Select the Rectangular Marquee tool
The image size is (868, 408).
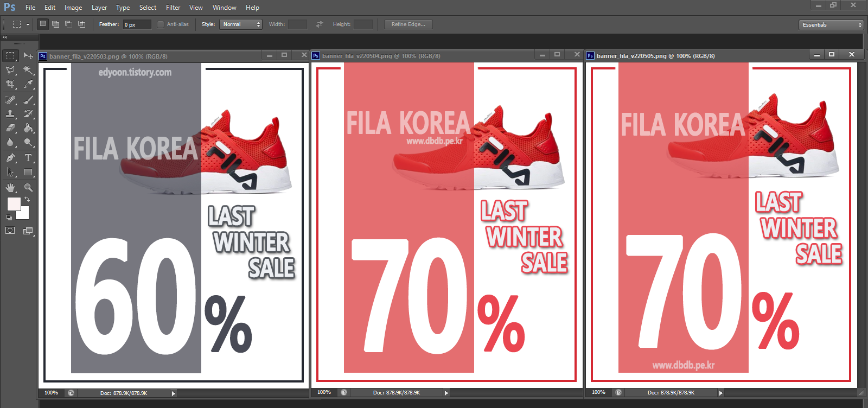(10, 56)
